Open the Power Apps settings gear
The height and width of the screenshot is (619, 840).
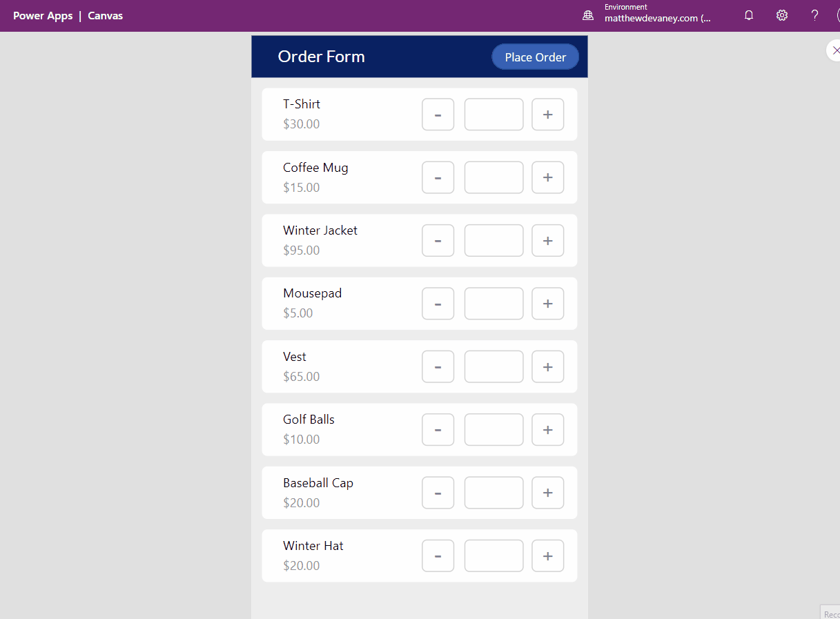[781, 14]
